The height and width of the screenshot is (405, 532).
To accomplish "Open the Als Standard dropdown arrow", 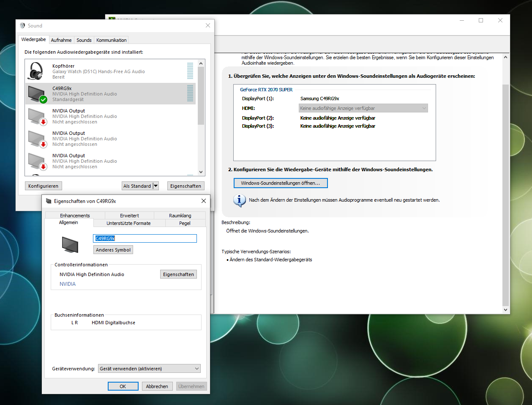I will [x=156, y=186].
